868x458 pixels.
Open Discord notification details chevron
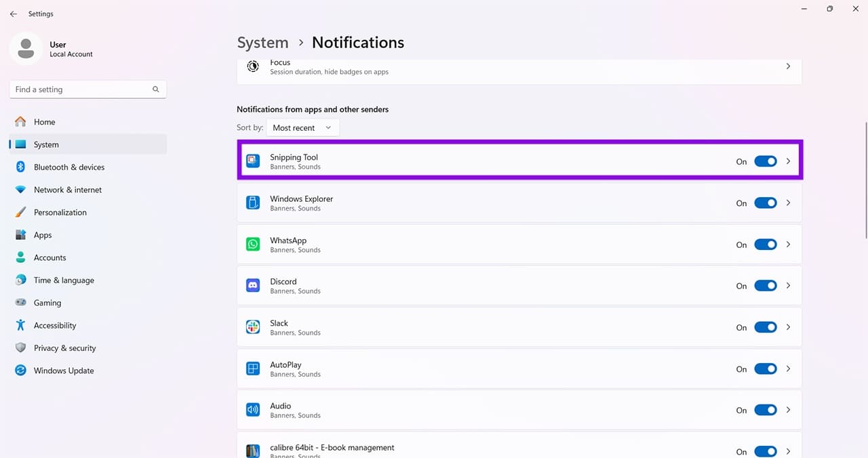click(788, 286)
